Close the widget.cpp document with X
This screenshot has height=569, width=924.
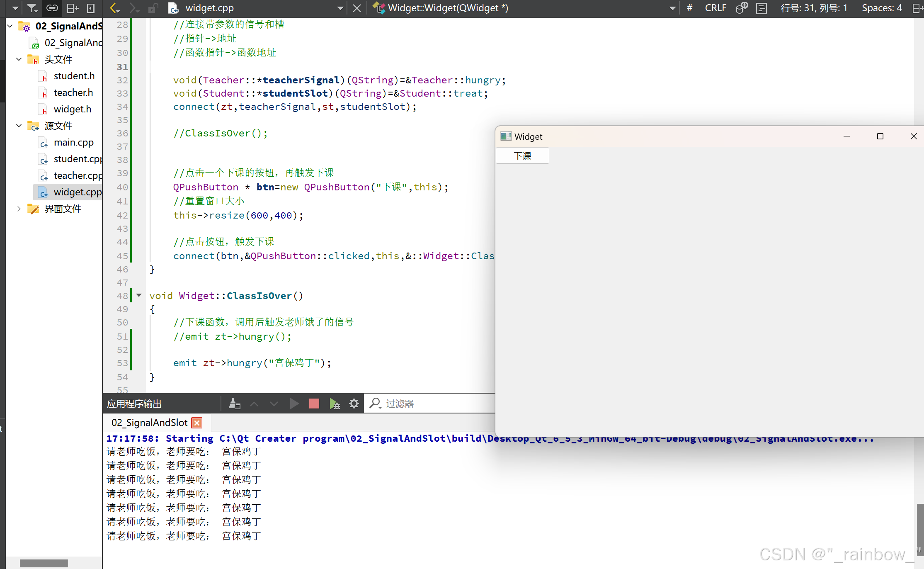357,8
